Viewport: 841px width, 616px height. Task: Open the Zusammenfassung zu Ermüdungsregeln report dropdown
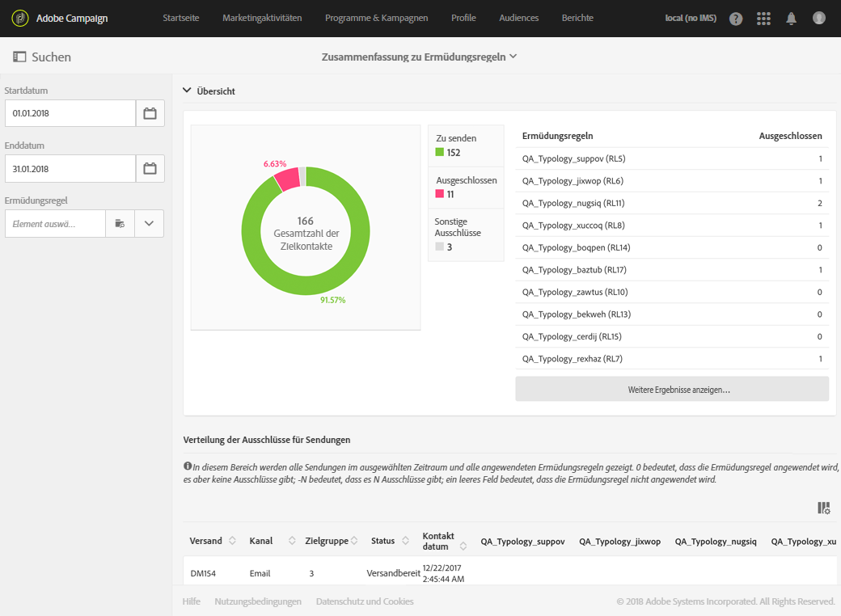[x=419, y=57]
